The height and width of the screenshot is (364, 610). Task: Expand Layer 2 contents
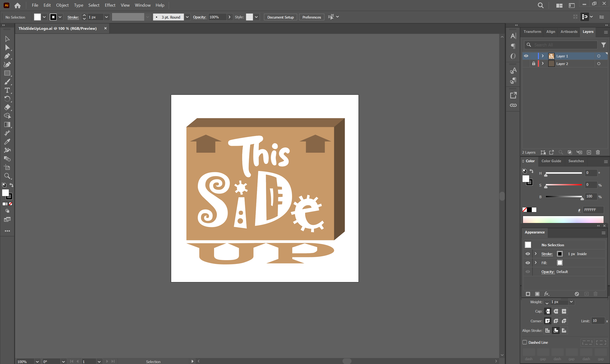point(543,64)
